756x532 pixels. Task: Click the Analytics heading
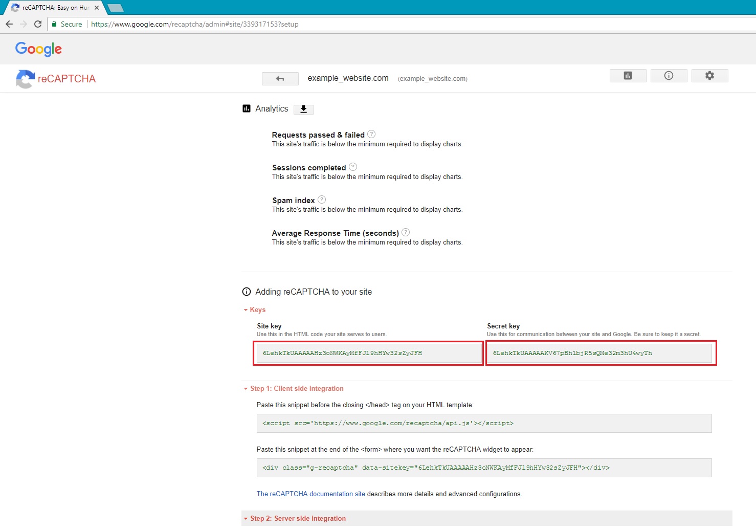point(272,108)
